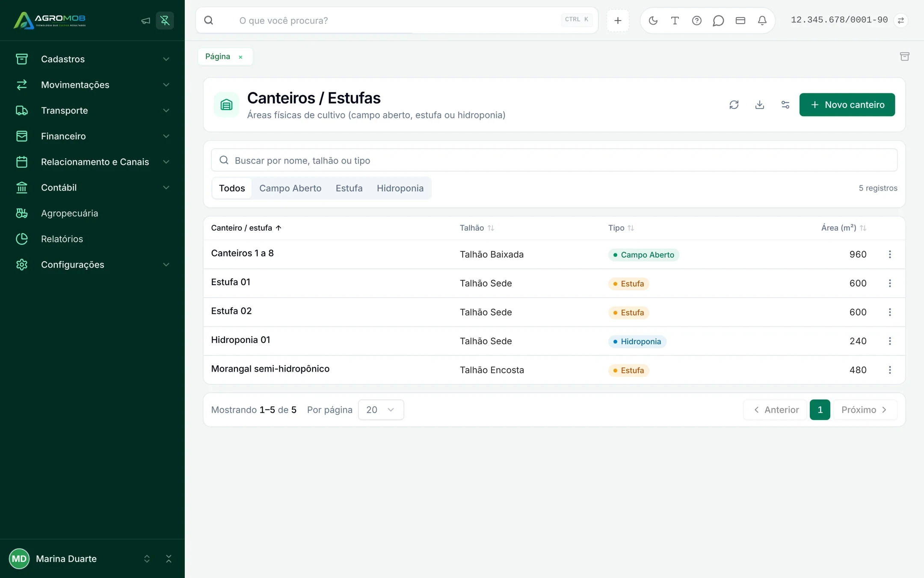Screen dimensions: 924x578
Task: Open the chat bubble icon
Action: [718, 21]
